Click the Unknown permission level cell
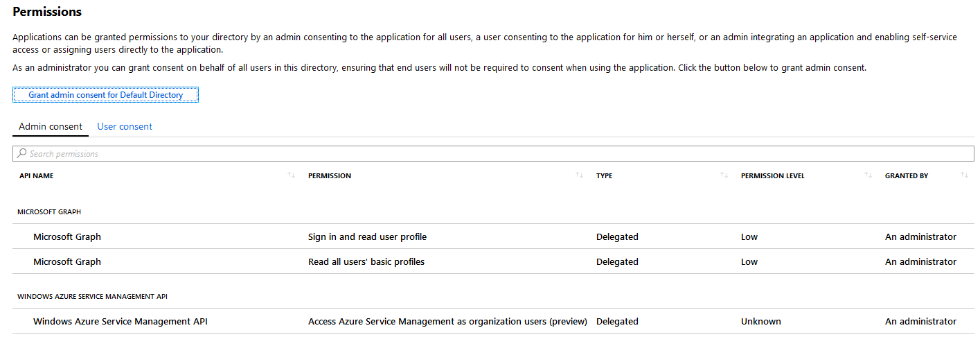980x337 pixels. pyautogui.click(x=760, y=321)
